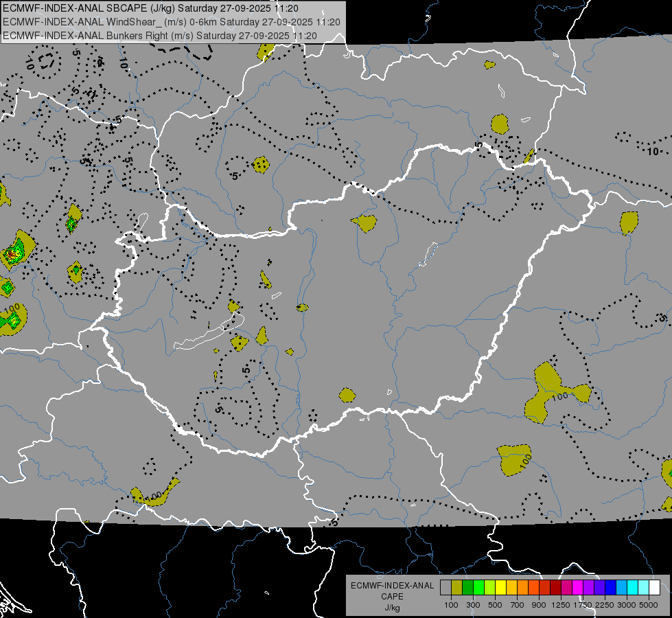Image resolution: width=672 pixels, height=618 pixels.
Task: Select the pure blue legend swatch
Action: pyautogui.click(x=611, y=588)
